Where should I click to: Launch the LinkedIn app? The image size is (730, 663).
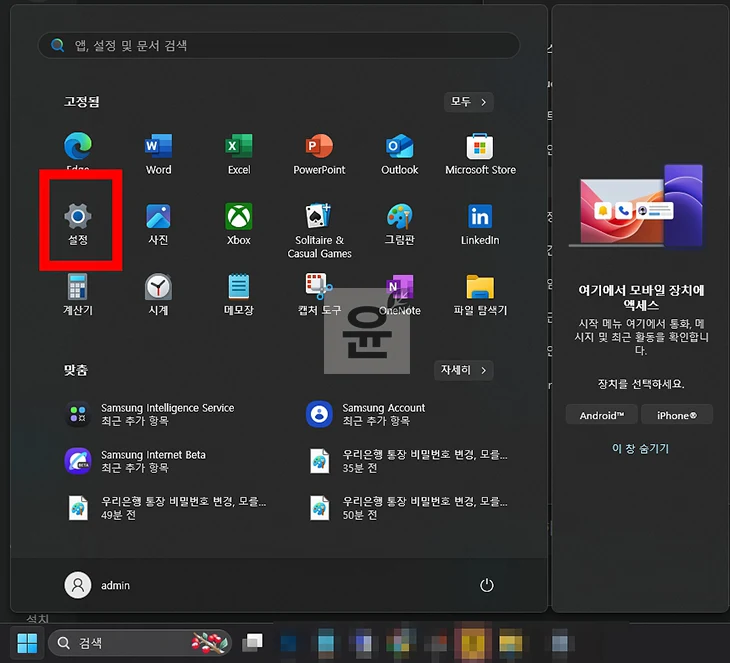click(x=480, y=217)
